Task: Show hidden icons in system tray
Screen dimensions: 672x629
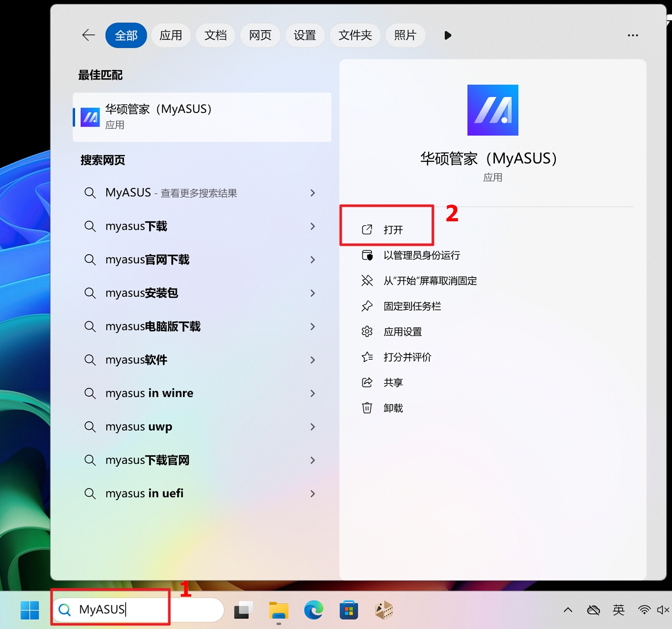Action: (568, 610)
